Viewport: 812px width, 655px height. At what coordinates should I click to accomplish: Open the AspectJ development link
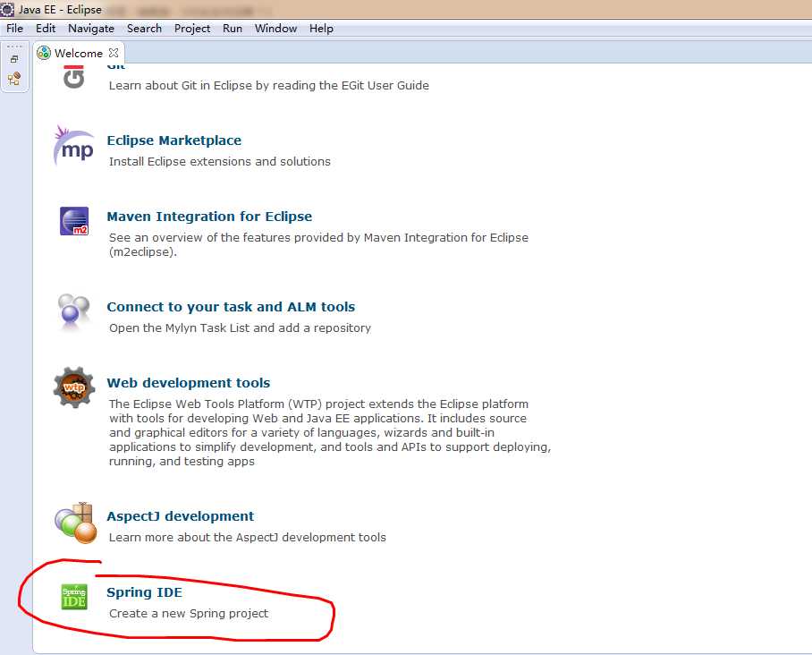pos(181,516)
